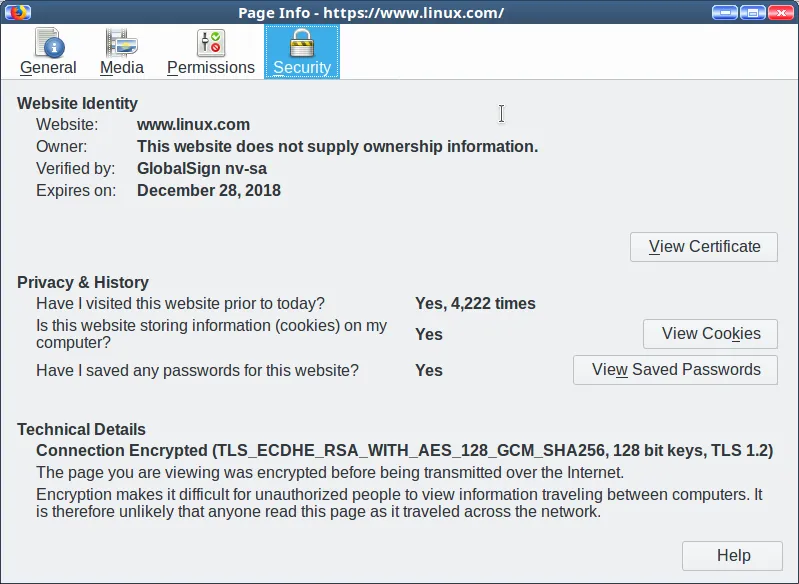Minimize the Page Info window

click(725, 12)
